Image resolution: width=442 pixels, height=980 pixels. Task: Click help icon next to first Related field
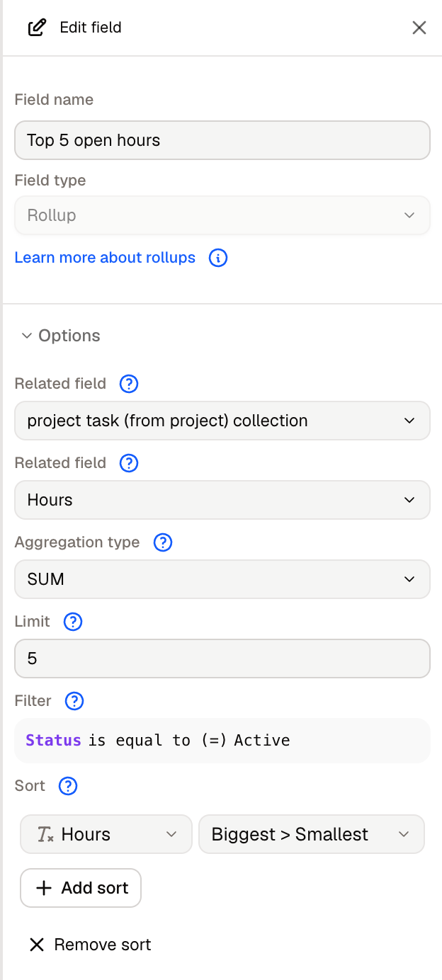(x=129, y=384)
